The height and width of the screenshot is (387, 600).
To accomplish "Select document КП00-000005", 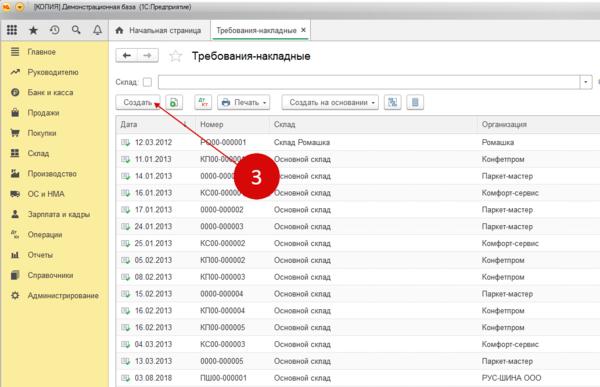I will [x=222, y=328].
